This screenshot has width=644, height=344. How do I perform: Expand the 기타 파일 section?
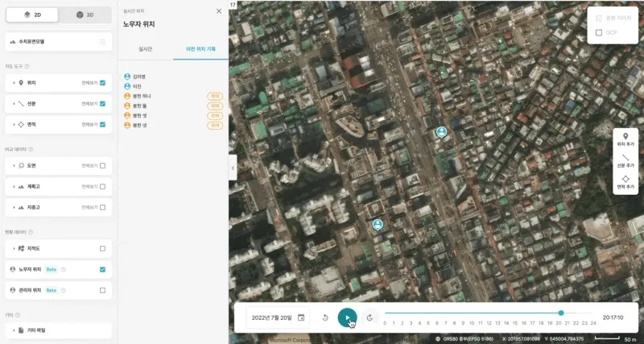pyautogui.click(x=14, y=330)
